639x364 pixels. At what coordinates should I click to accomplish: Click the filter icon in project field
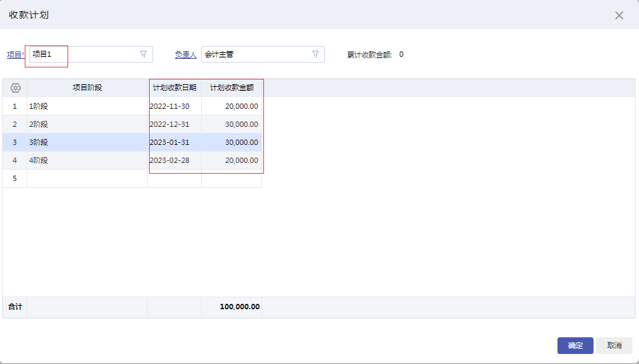pos(143,54)
